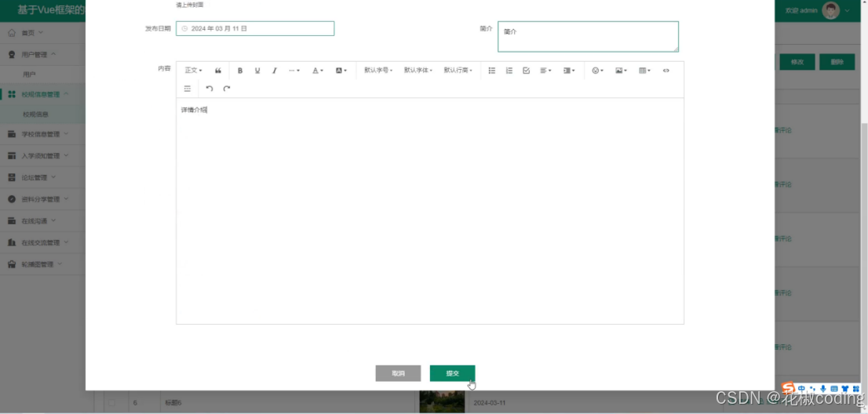Toggle the 中 Chinese input mode
Image resolution: width=868 pixels, height=414 pixels.
coord(801,389)
